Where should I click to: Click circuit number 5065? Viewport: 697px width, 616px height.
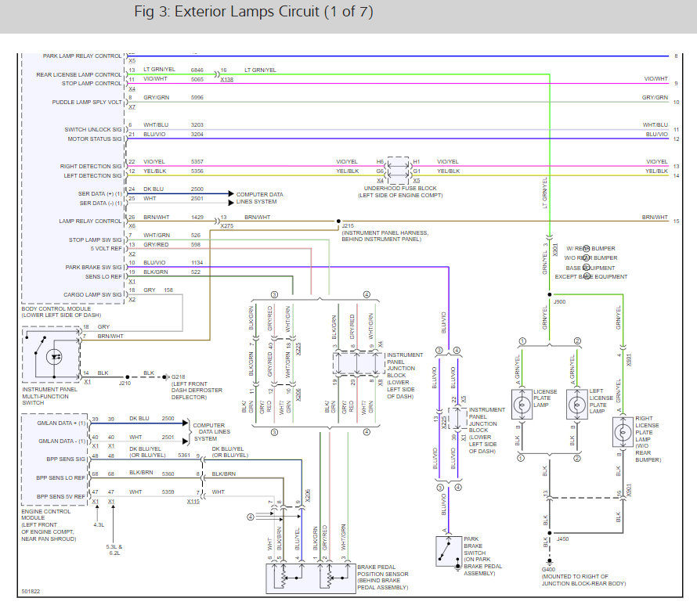point(197,80)
